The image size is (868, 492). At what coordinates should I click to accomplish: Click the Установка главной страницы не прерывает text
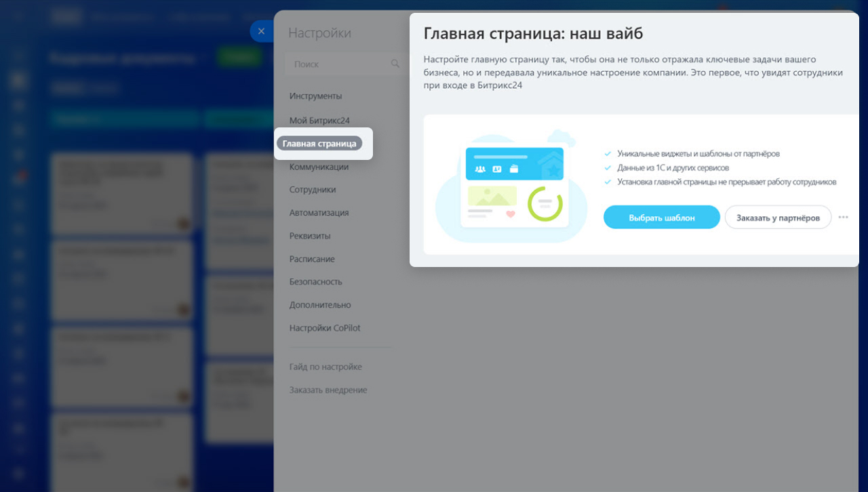[x=727, y=182]
